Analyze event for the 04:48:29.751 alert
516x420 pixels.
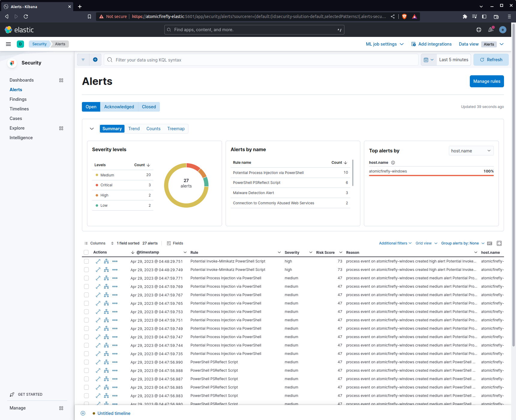tap(106, 261)
